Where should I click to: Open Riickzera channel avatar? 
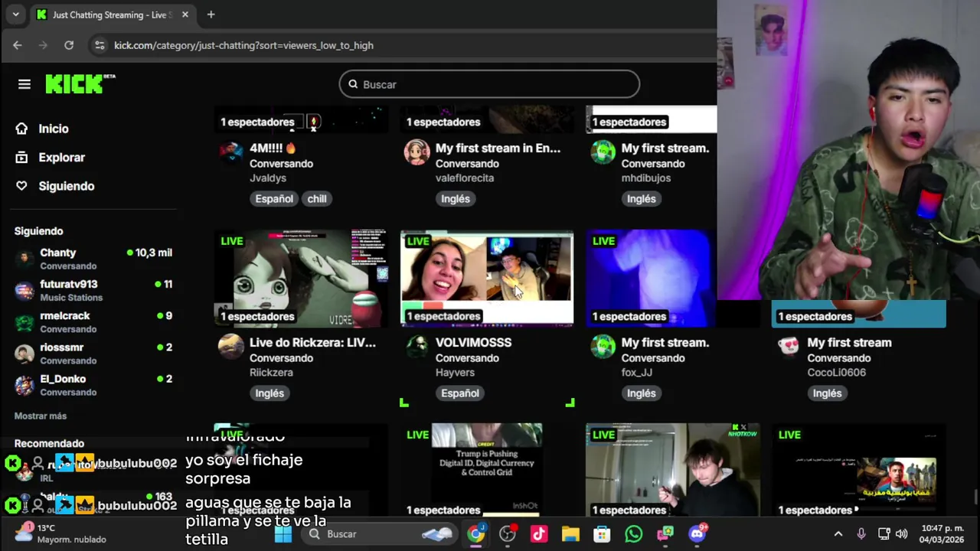click(x=231, y=346)
